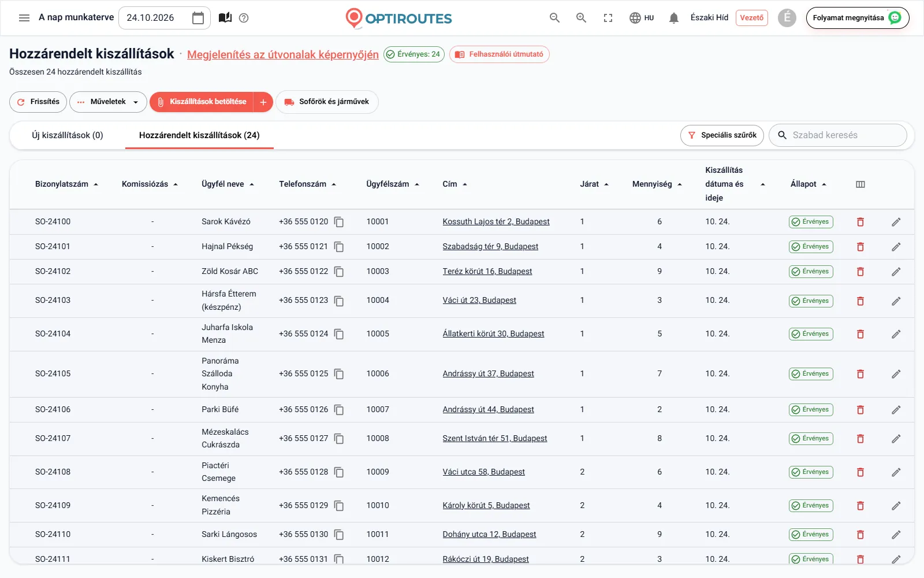
Task: Click the plus beside Kiszállítások betöltése
Action: (263, 102)
